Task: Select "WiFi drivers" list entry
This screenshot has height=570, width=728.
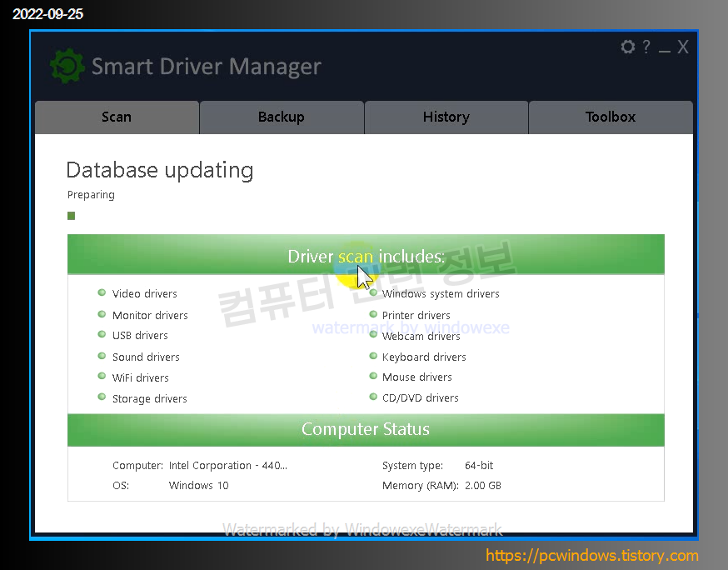Action: point(140,377)
